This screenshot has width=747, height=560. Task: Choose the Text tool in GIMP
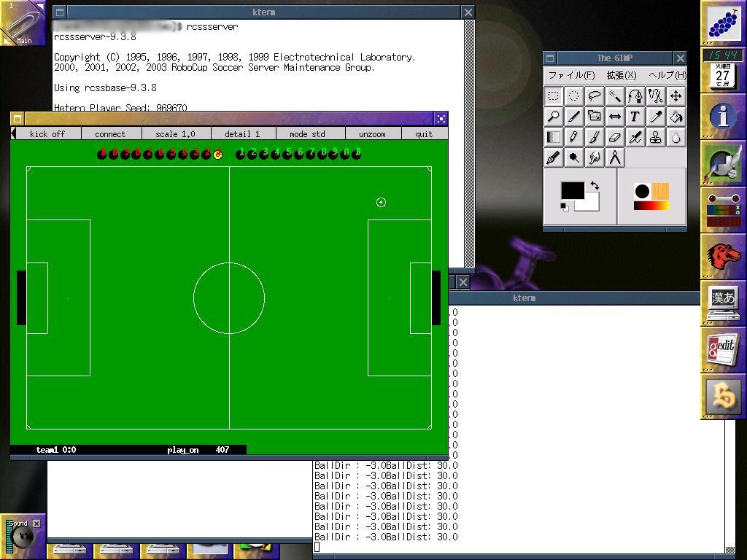tap(635, 117)
